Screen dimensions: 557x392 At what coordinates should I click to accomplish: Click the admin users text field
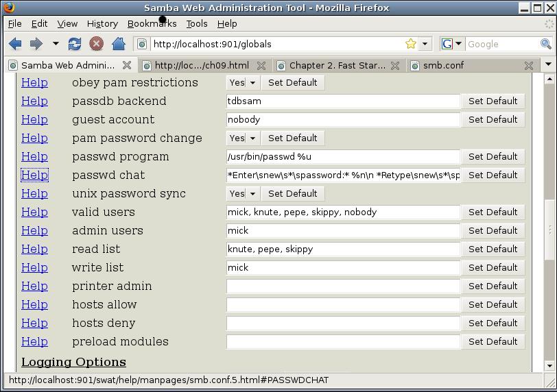pyautogui.click(x=343, y=230)
